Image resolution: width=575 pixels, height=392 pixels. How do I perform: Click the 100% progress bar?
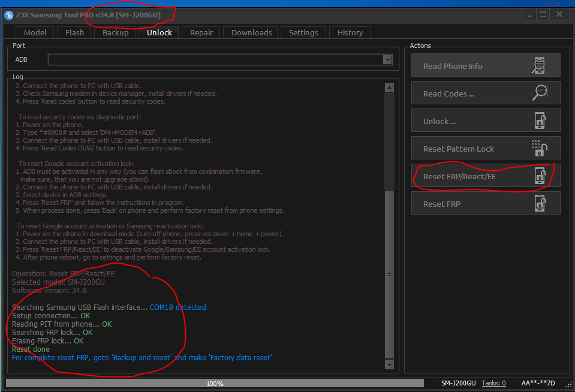[215, 383]
